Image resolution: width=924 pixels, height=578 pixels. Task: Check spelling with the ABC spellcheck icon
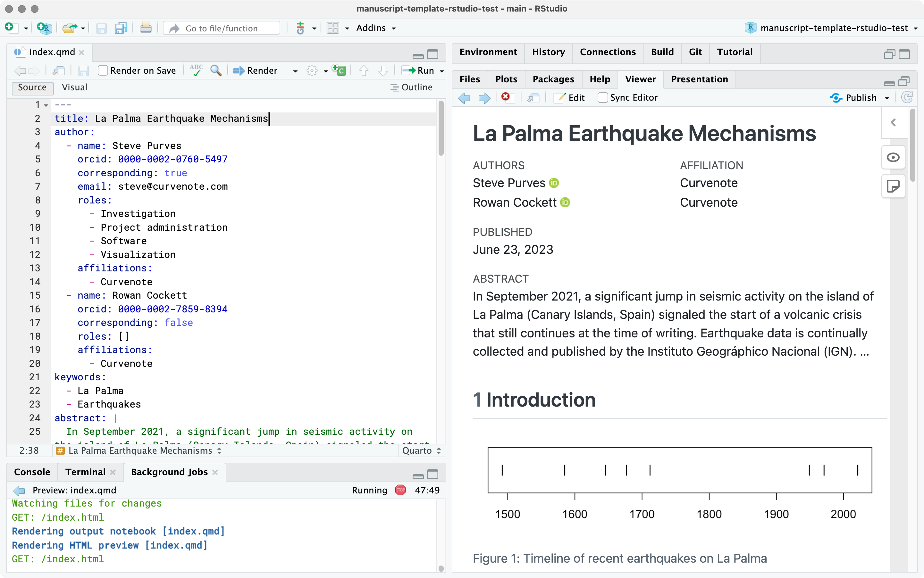(x=196, y=70)
